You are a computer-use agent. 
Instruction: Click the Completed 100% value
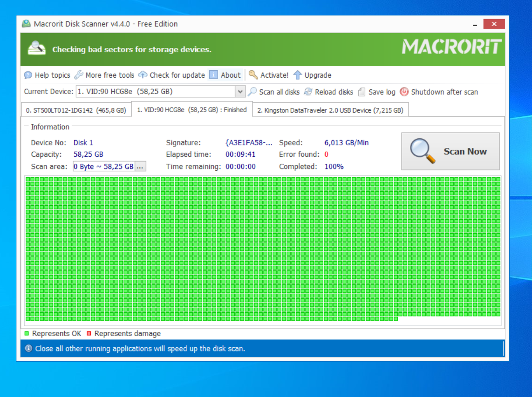[334, 167]
